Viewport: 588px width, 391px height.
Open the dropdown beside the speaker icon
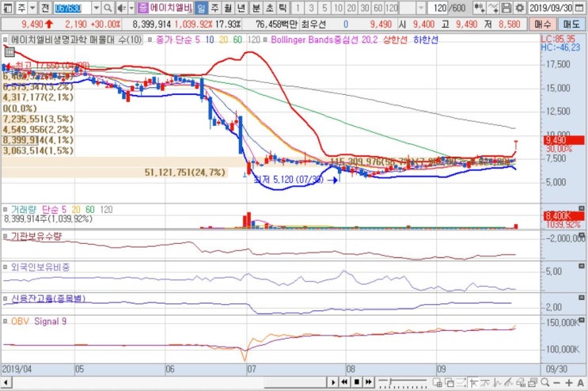[131, 7]
